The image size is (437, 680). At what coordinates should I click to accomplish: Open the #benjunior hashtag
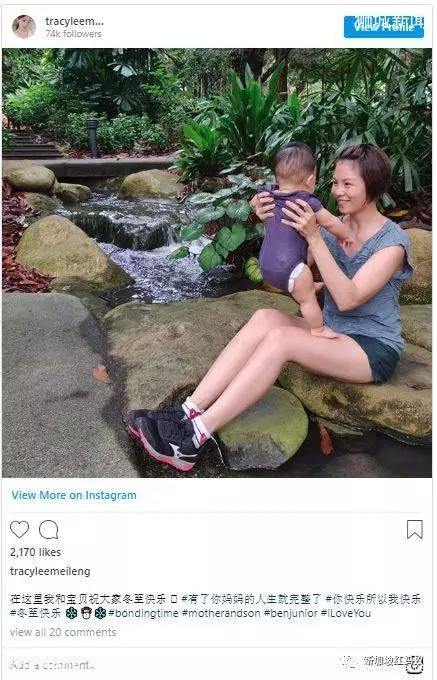(290, 613)
